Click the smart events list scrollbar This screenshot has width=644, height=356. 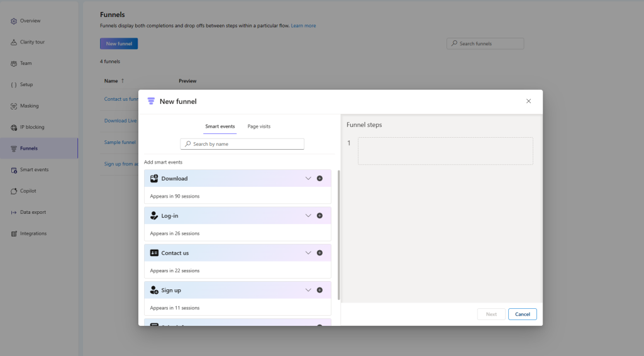338,235
